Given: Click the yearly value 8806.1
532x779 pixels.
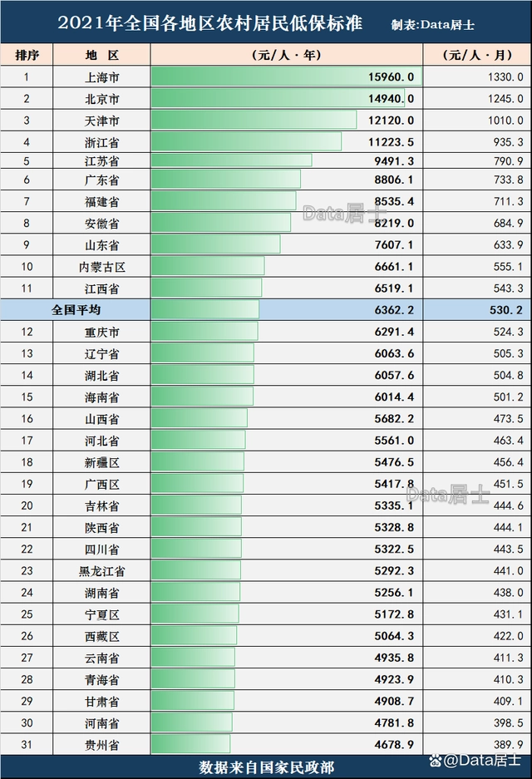Looking at the screenshot, I should click(x=394, y=180).
